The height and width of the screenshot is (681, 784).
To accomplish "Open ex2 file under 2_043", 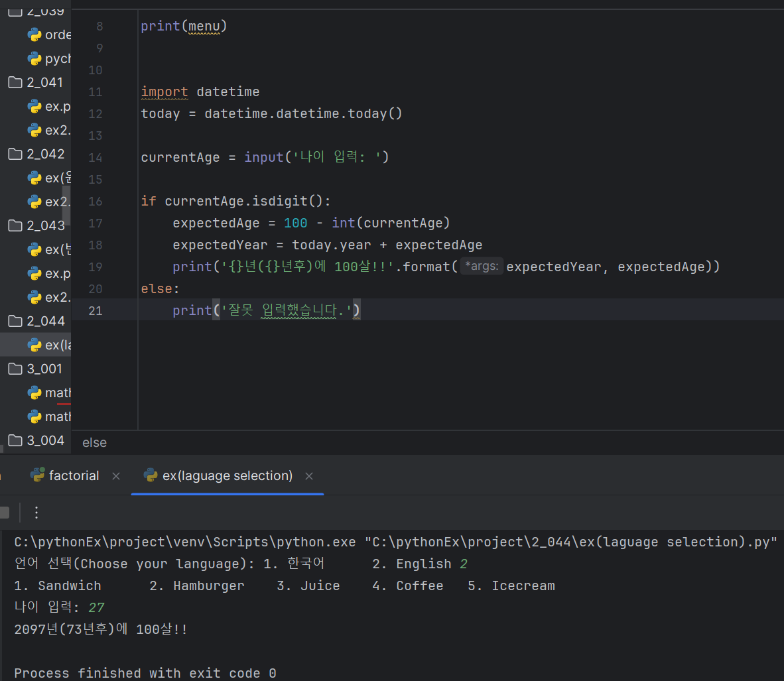I will tap(49, 297).
